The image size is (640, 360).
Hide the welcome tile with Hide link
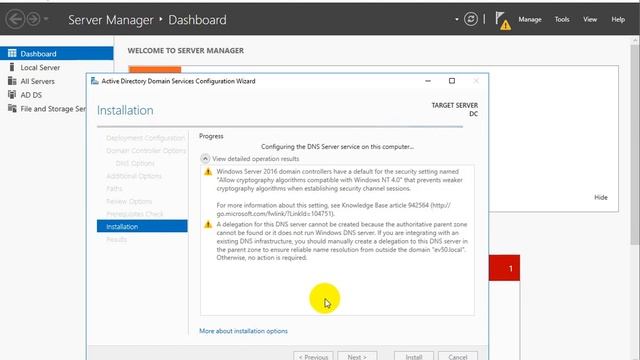pyautogui.click(x=601, y=197)
